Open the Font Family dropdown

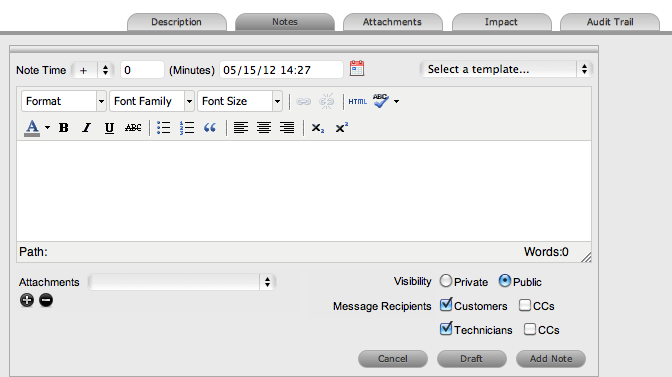[x=152, y=101]
